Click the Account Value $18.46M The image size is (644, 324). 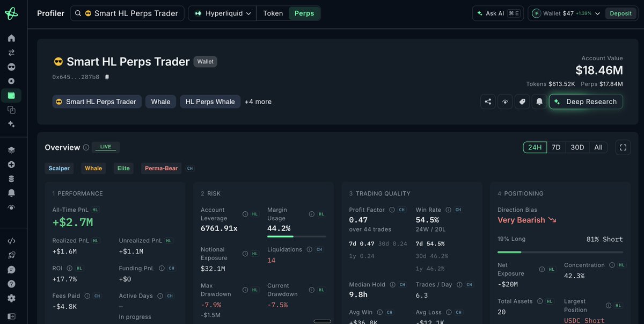pyautogui.click(x=599, y=70)
